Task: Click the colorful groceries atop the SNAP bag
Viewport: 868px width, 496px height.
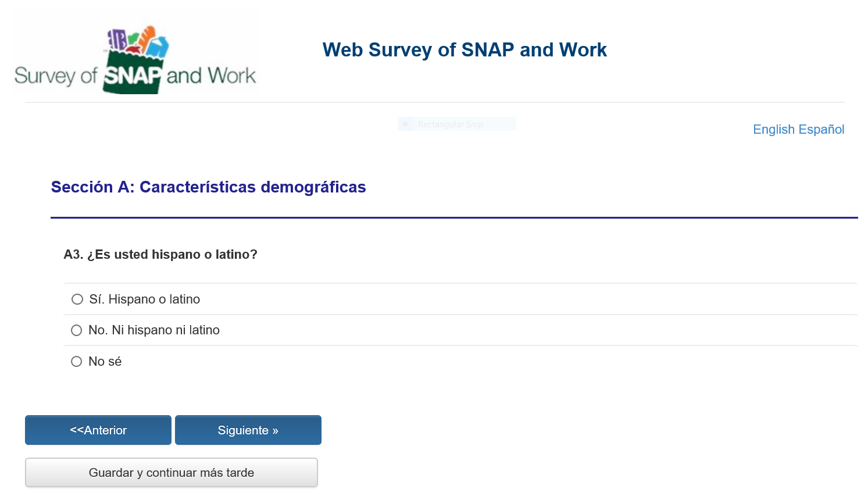Action: [x=137, y=41]
